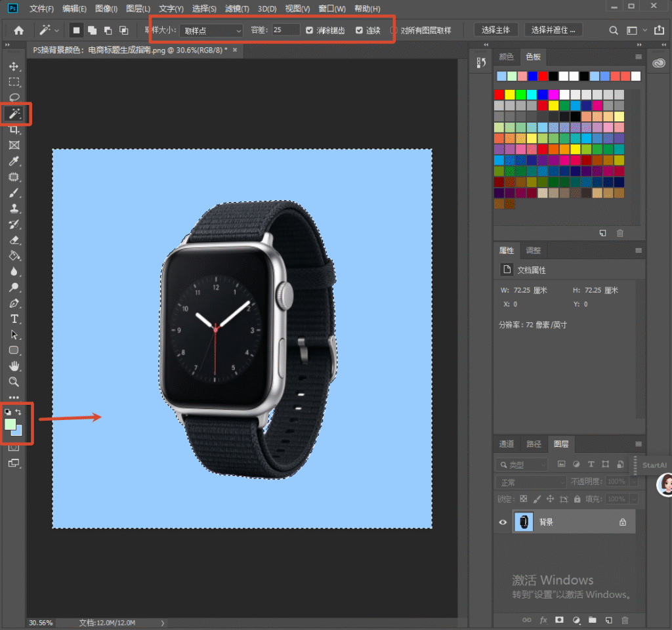Select the Crop tool
The height and width of the screenshot is (630, 672).
coord(14,129)
